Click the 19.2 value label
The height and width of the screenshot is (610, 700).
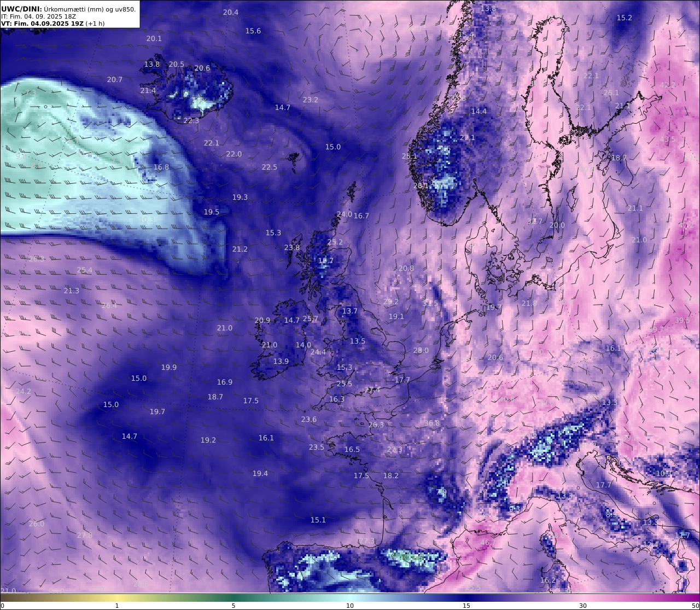click(208, 440)
